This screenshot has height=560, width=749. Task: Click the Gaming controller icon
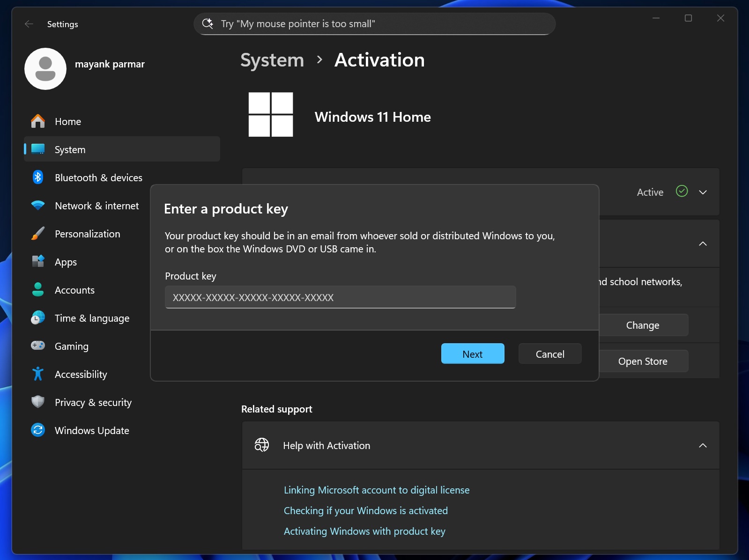(38, 346)
